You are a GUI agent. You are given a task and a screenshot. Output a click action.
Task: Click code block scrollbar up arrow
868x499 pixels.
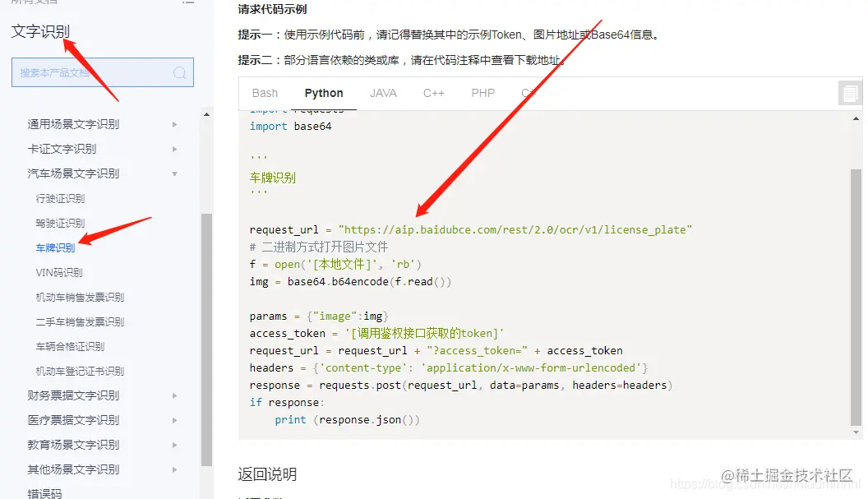click(x=856, y=118)
